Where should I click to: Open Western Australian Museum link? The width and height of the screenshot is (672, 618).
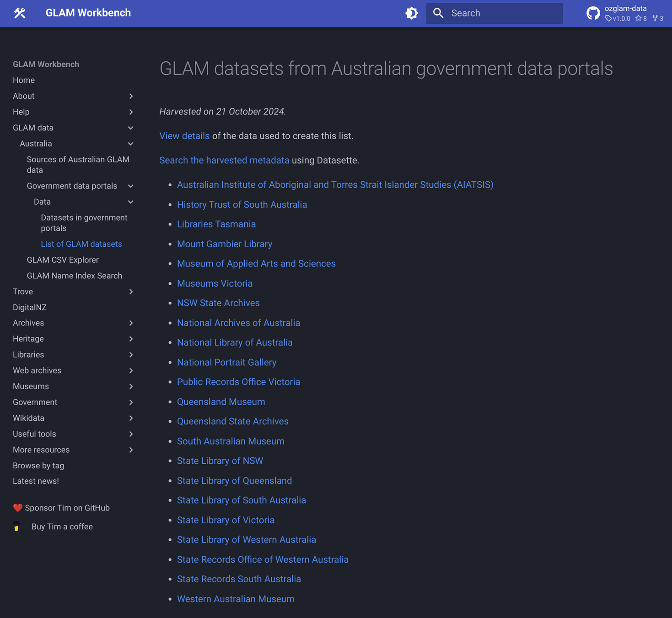coord(236,599)
